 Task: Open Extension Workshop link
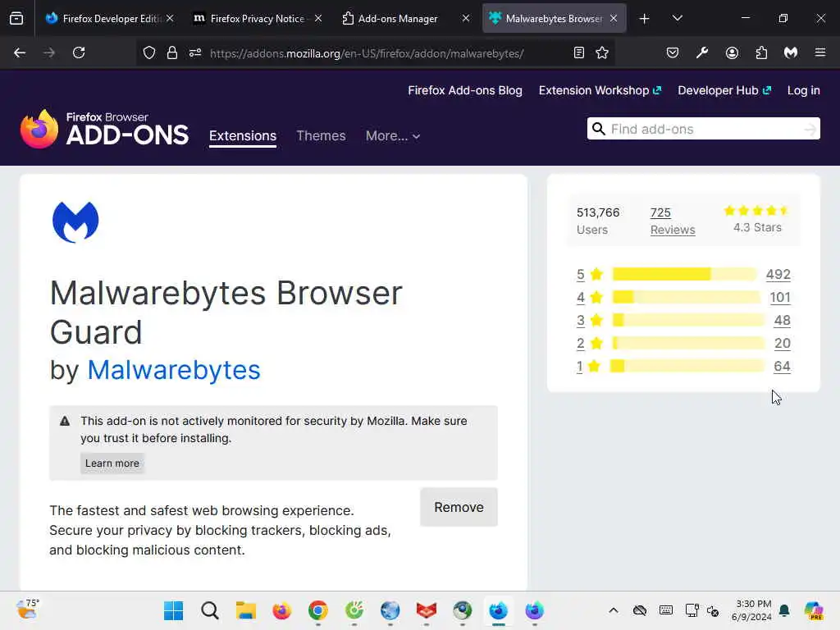click(600, 90)
